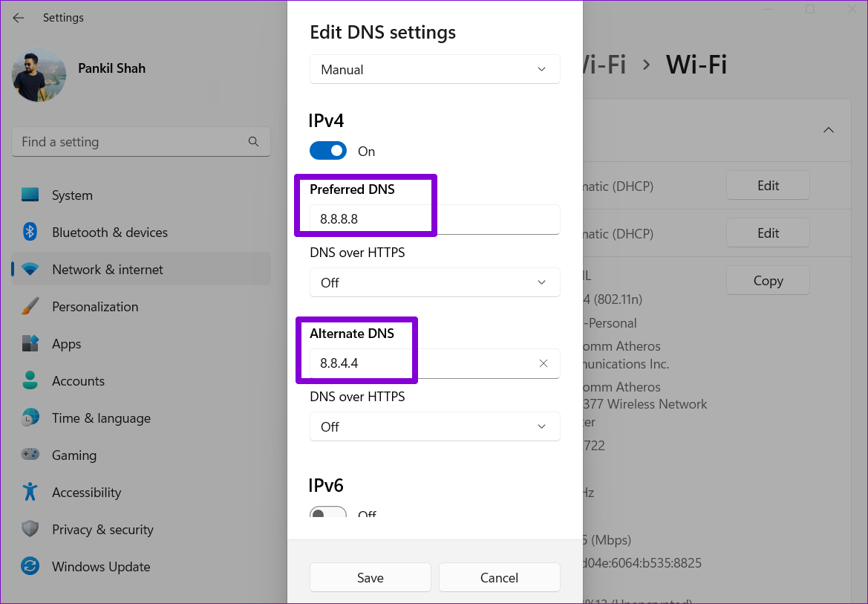This screenshot has width=868, height=604.
Task: Click the Personalization paintbrush icon
Action: click(x=30, y=307)
